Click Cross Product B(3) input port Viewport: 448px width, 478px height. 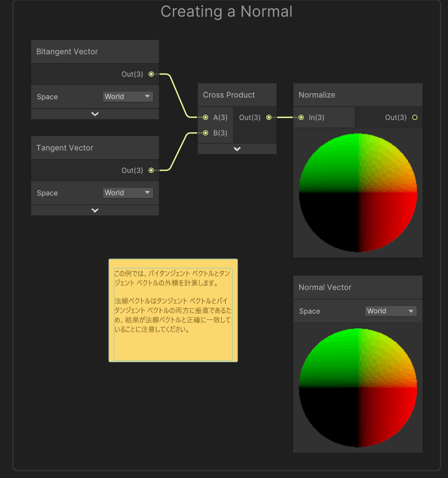pos(205,133)
